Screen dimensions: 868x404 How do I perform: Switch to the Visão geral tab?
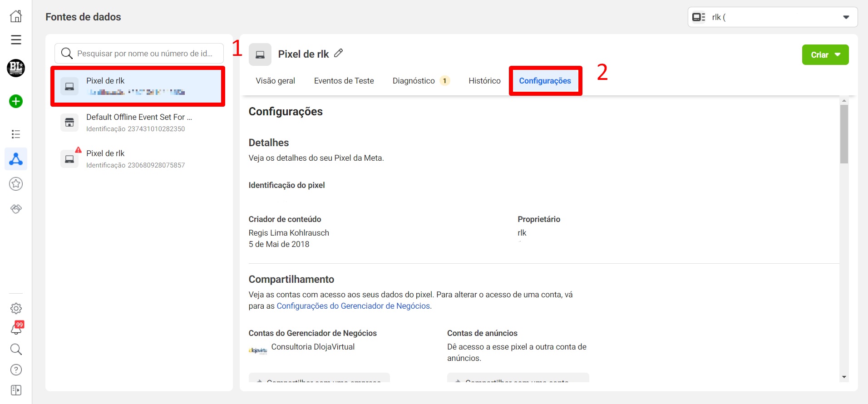[x=275, y=81]
